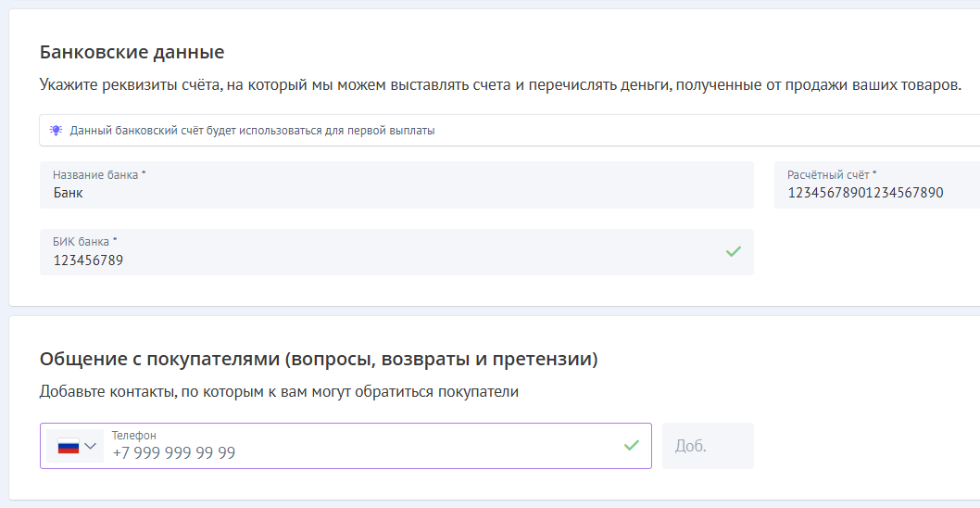Click the Общение с покупателями heading
The image size is (980, 508).
319,359
